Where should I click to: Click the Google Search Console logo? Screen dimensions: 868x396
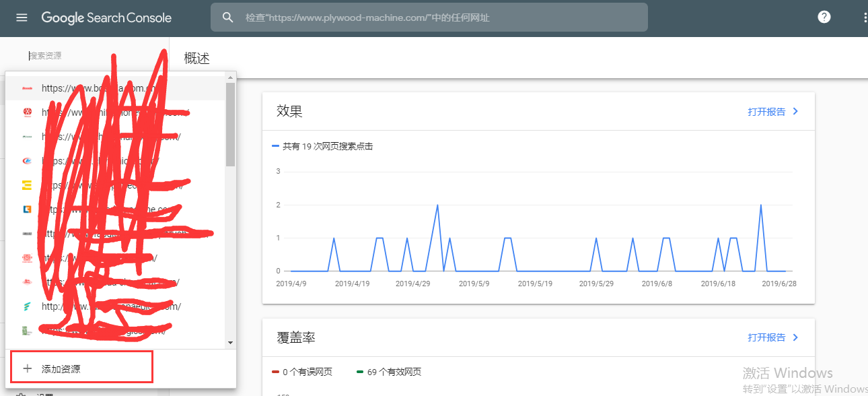pyautogui.click(x=106, y=17)
